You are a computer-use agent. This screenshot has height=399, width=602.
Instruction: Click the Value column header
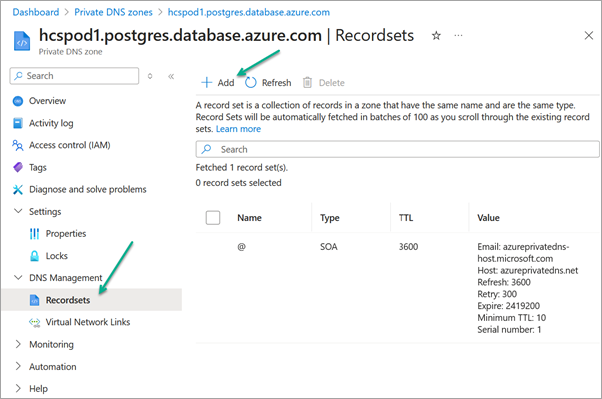click(x=488, y=218)
